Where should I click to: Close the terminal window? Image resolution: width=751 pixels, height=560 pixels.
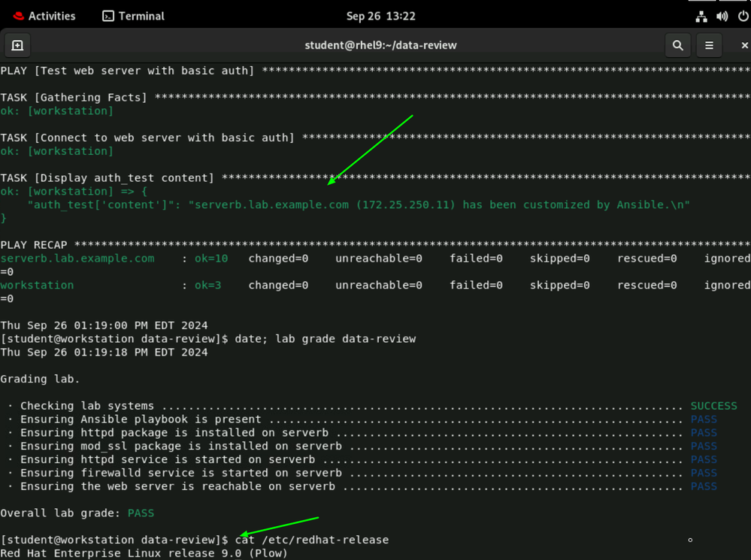click(x=744, y=45)
